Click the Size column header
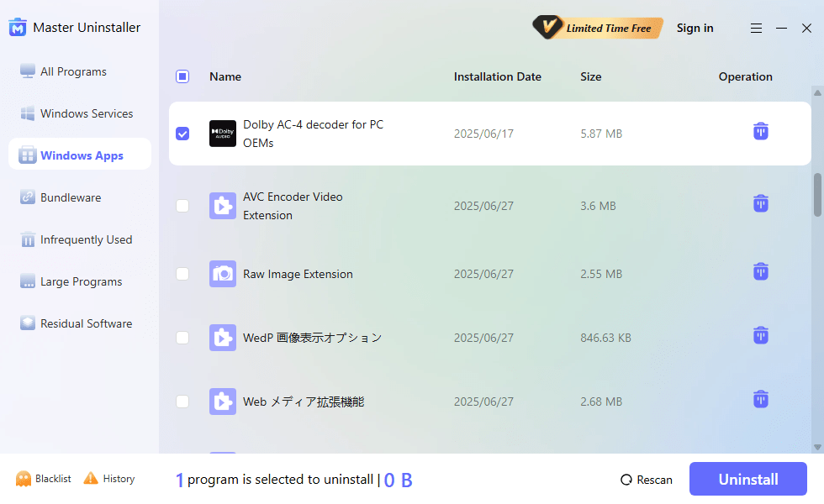824x504 pixels. 590,76
